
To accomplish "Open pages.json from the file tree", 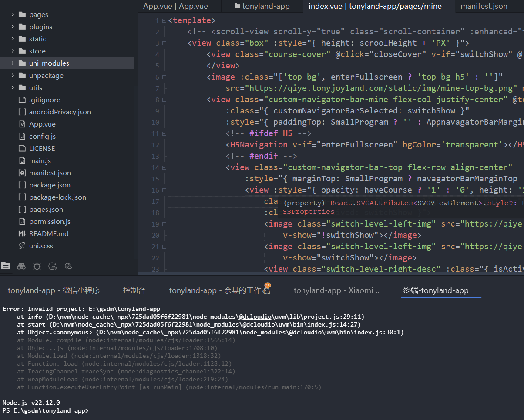I will pos(46,209).
